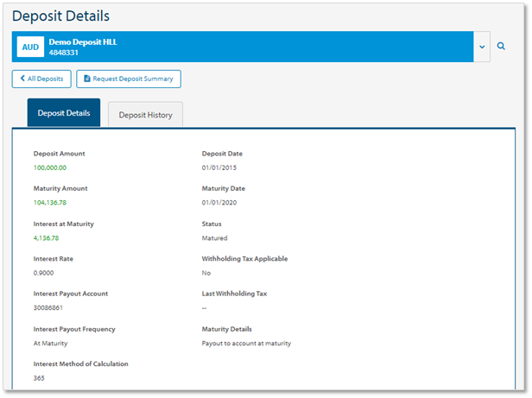This screenshot has width=532, height=398.
Task: Click the Deposit Amount value 100,000.00
Action: pyautogui.click(x=50, y=167)
